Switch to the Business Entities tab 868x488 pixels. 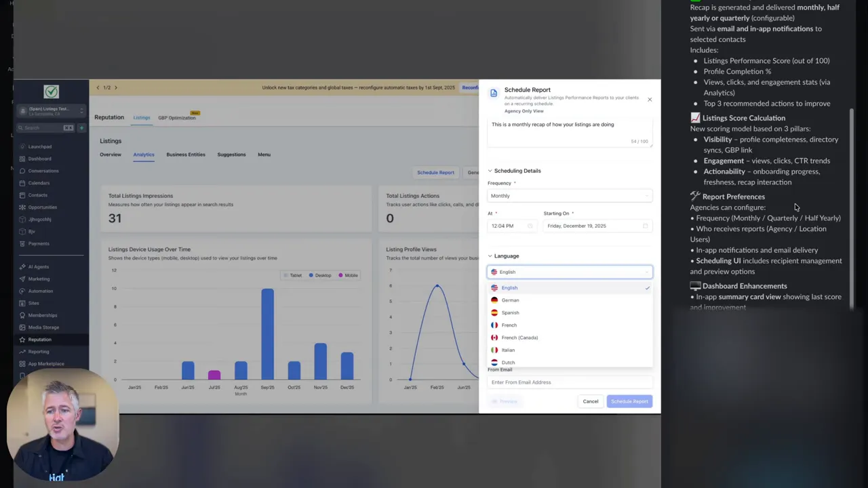click(x=185, y=155)
